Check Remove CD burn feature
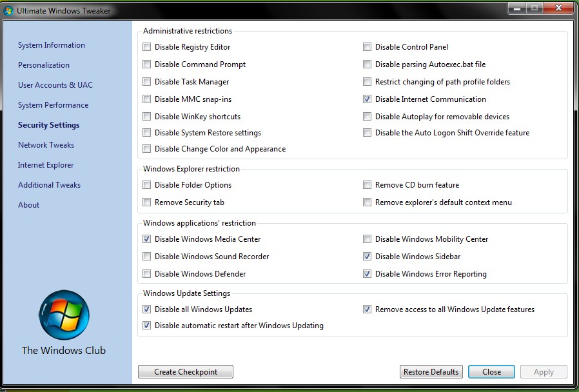Viewport: 579px width, 392px height. pyautogui.click(x=367, y=185)
